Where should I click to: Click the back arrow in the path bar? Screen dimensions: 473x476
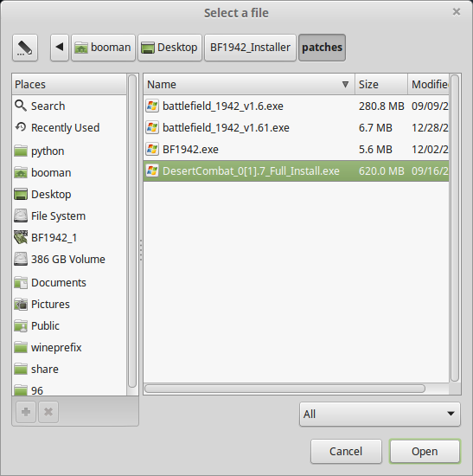click(60, 48)
